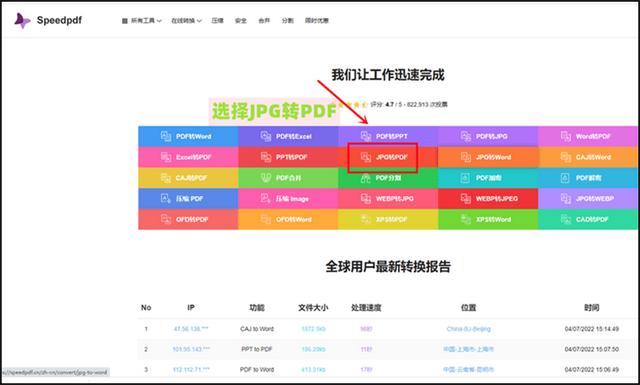The image size is (640, 385).
Task: Click the CAJ to Word table cell
Action: (x=257, y=329)
